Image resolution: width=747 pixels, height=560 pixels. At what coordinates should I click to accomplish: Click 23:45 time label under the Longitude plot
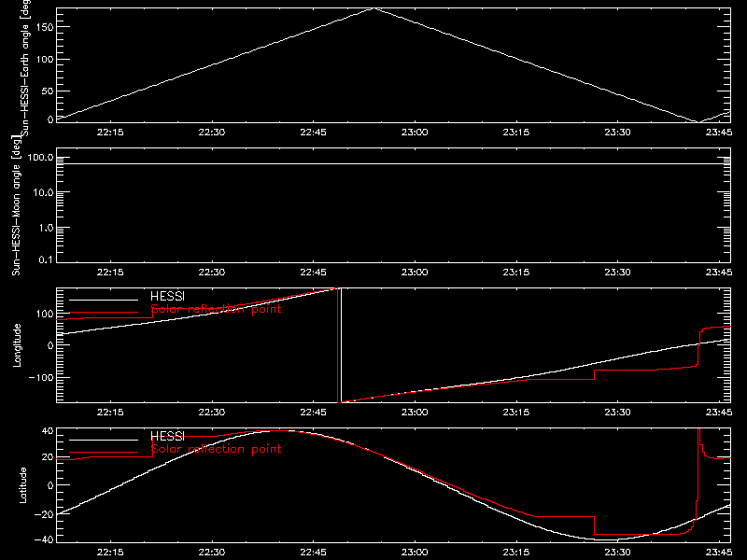pos(718,413)
